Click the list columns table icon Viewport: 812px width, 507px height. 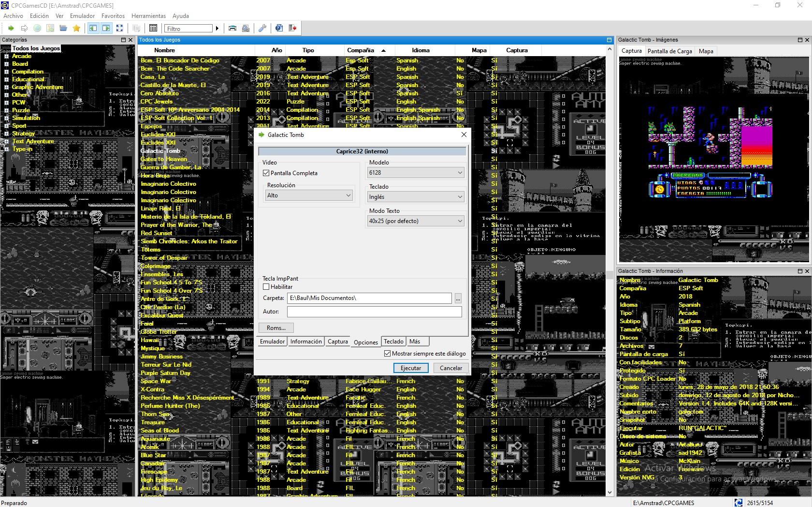[153, 28]
